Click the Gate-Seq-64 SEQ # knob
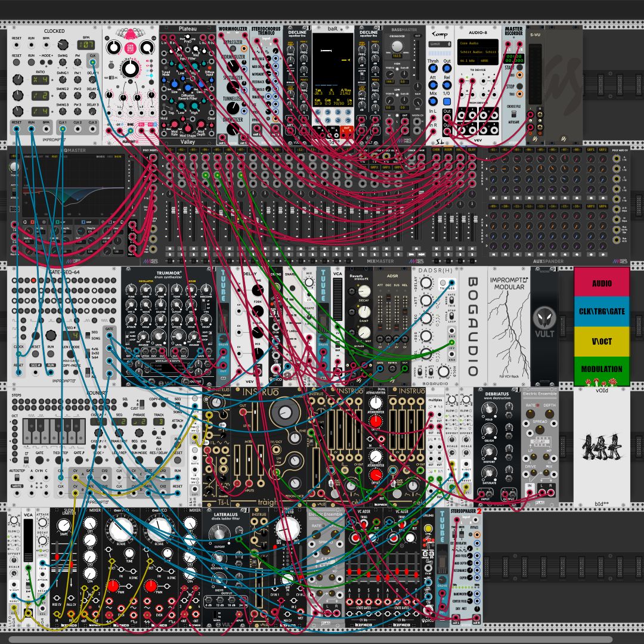The width and height of the screenshot is (644, 644). [x=51, y=335]
